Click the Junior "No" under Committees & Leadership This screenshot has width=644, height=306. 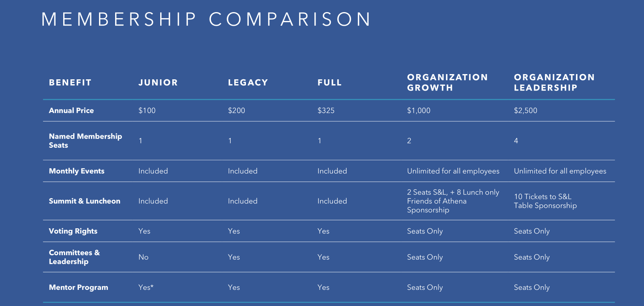click(143, 257)
